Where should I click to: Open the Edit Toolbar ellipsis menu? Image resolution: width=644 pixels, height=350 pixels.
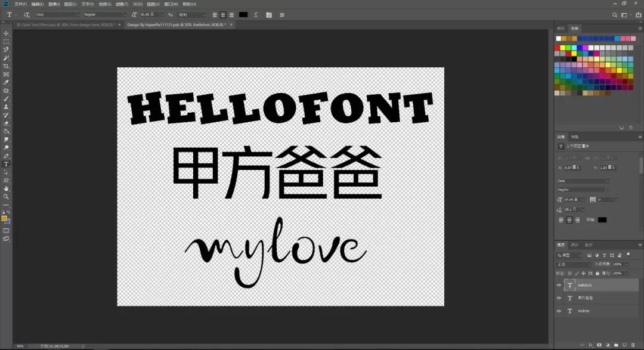[6, 205]
